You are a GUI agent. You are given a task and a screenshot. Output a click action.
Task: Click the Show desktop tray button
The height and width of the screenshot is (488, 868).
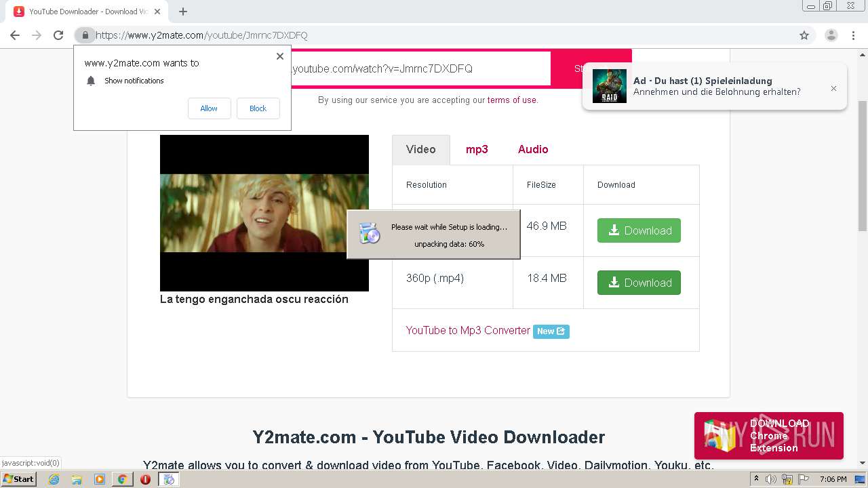coord(861,479)
